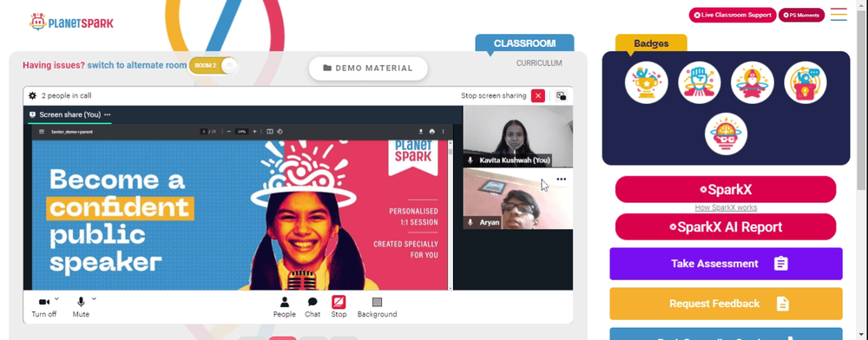Click the PlanetSpark logo

[x=71, y=22]
